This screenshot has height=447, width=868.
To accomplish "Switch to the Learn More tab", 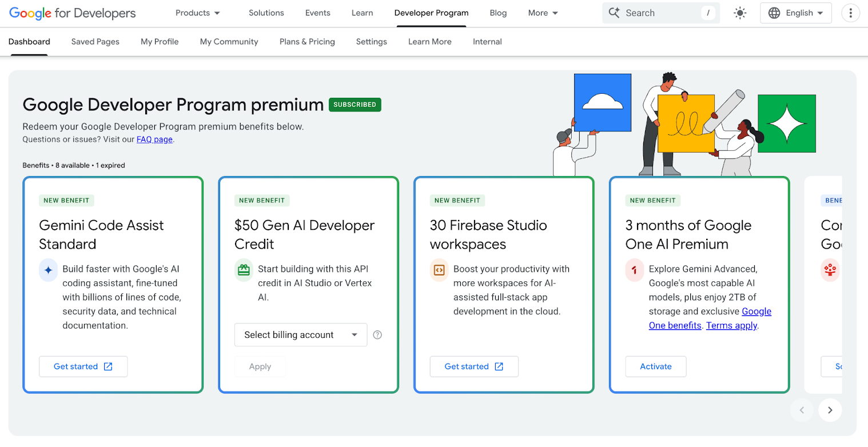I will tap(430, 42).
